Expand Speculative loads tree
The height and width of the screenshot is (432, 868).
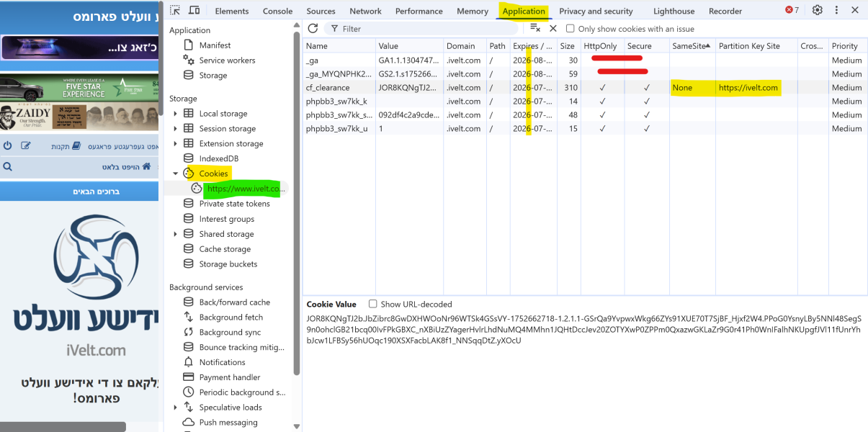(x=175, y=408)
